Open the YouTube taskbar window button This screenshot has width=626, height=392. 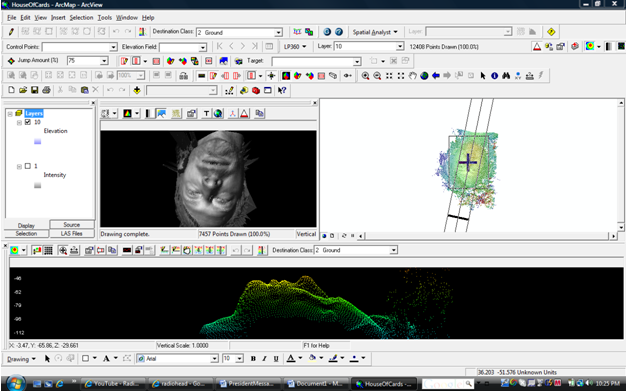point(113,384)
